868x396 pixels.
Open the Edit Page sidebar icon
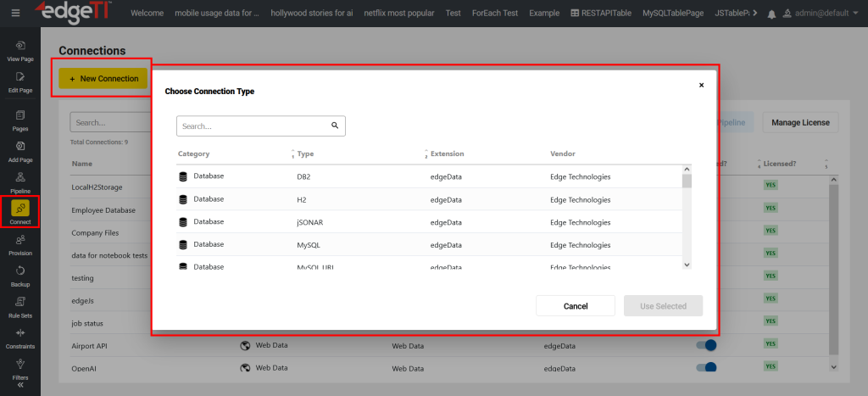point(20,81)
